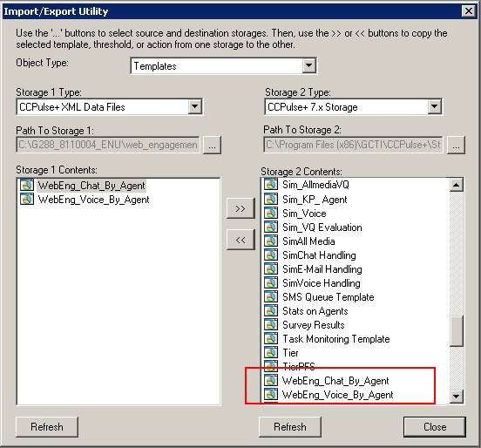Screen dimensions: 481x448
Task: Click the Storage 2 scrollbar down arrow
Action: (456, 397)
